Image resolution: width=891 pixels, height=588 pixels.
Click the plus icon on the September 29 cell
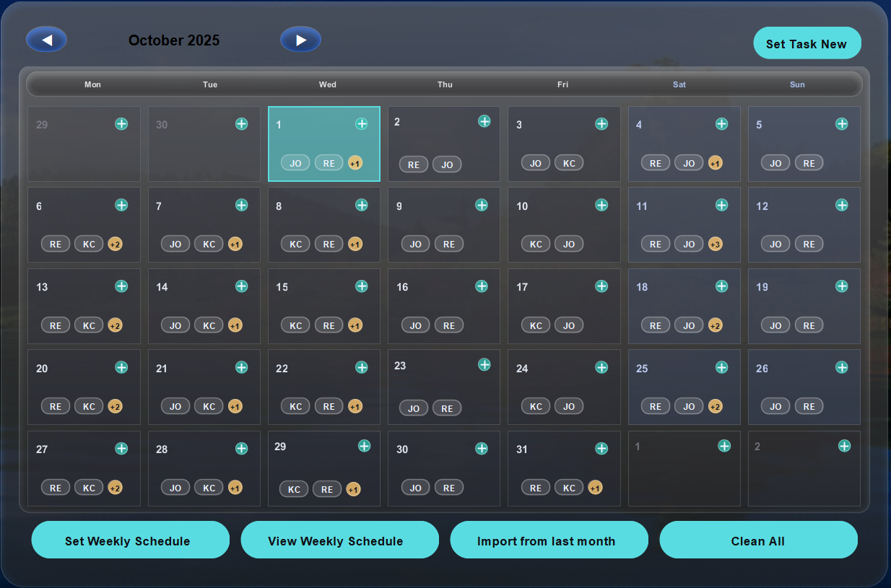(x=121, y=123)
